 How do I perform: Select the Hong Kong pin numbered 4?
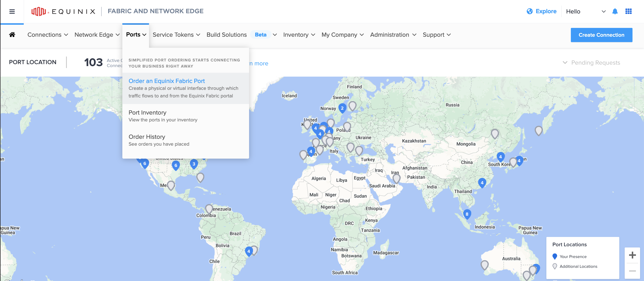[482, 183]
